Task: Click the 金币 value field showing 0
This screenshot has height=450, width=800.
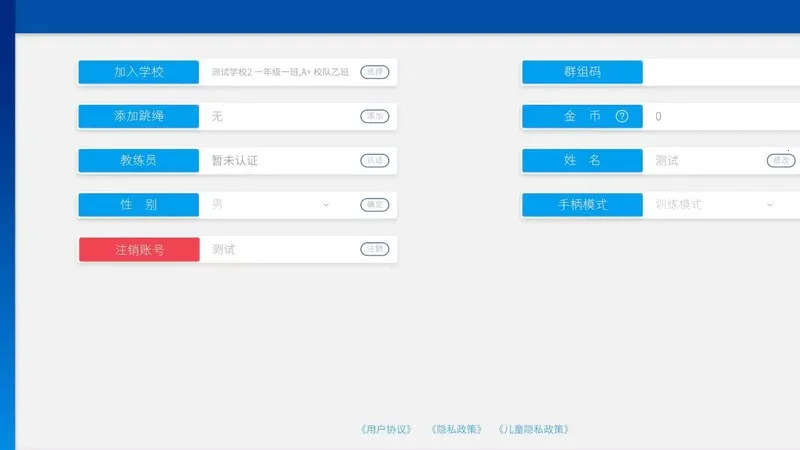Action: tap(720, 116)
